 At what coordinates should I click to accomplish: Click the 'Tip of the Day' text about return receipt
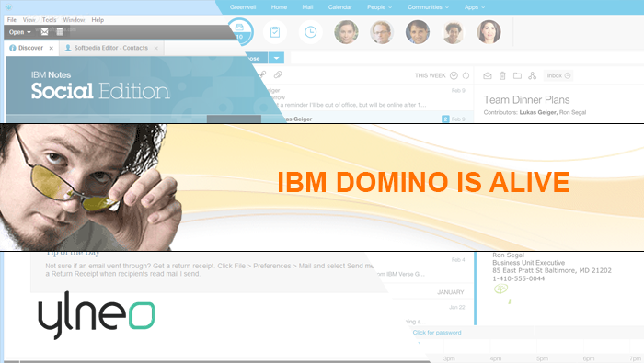point(209,269)
